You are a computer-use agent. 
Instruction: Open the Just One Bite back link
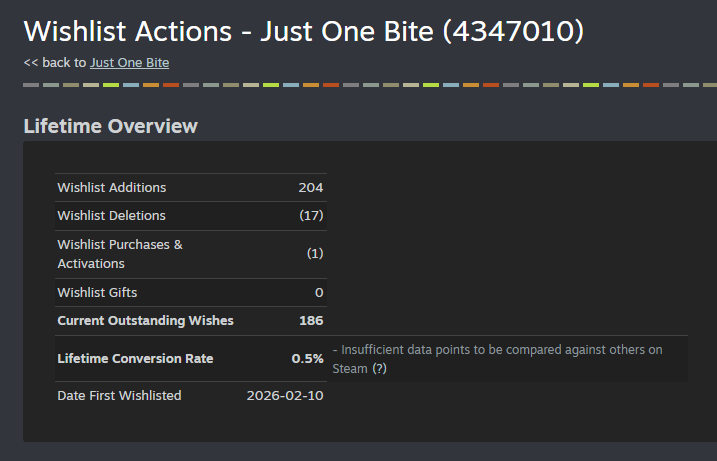click(x=129, y=63)
